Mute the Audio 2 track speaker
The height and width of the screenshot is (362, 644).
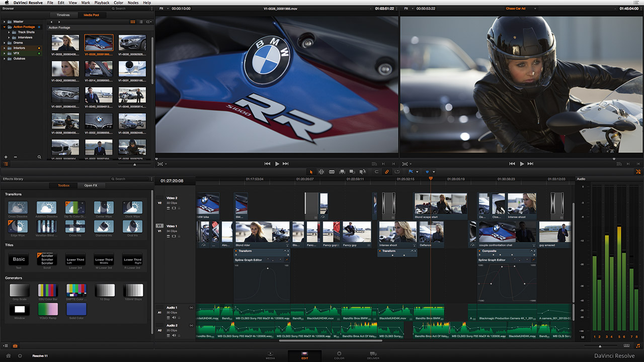(174, 335)
